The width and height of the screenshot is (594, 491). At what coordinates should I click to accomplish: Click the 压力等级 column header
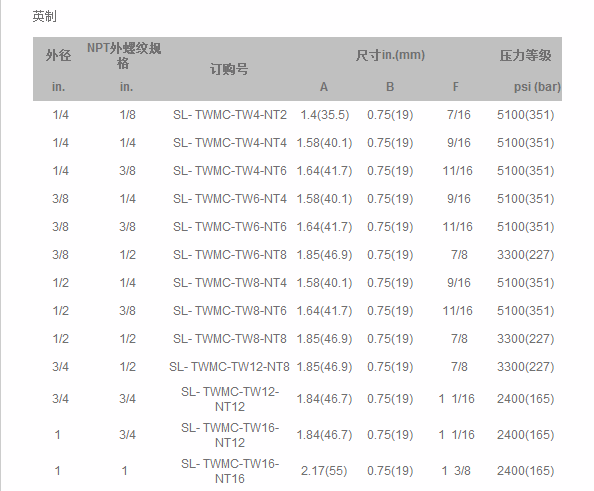click(525, 56)
